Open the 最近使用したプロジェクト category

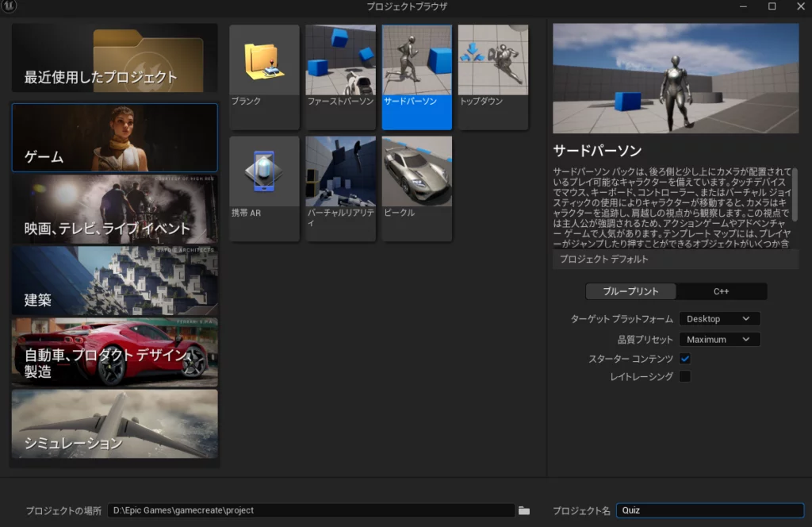click(x=114, y=58)
